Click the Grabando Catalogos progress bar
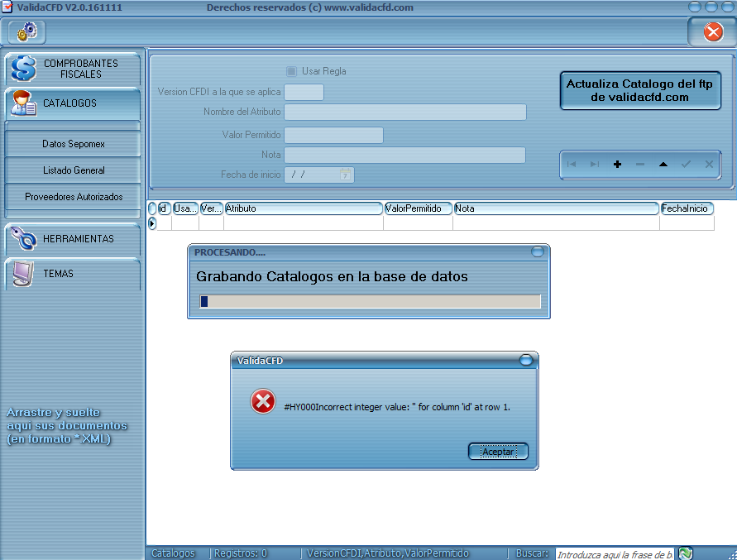Image resolution: width=737 pixels, height=560 pixels. tap(370, 301)
